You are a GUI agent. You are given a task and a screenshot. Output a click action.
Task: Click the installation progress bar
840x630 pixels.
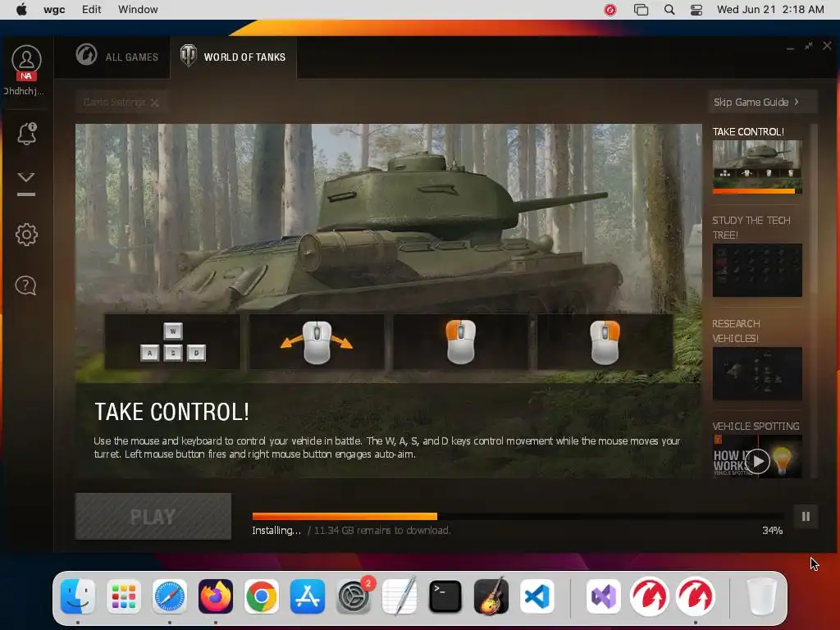(518, 517)
